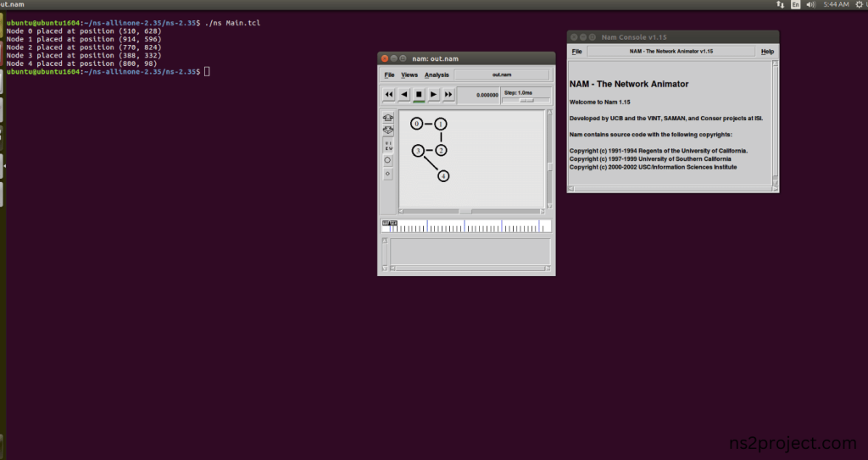
Task: Click node 1 in the topology
Action: click(441, 124)
